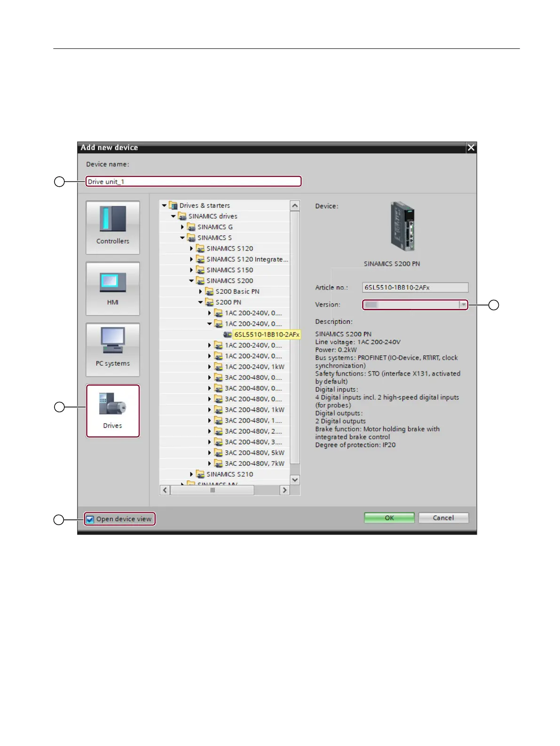
Task: Click the 'Degree of protection: IP20' text
Action: coord(355,445)
